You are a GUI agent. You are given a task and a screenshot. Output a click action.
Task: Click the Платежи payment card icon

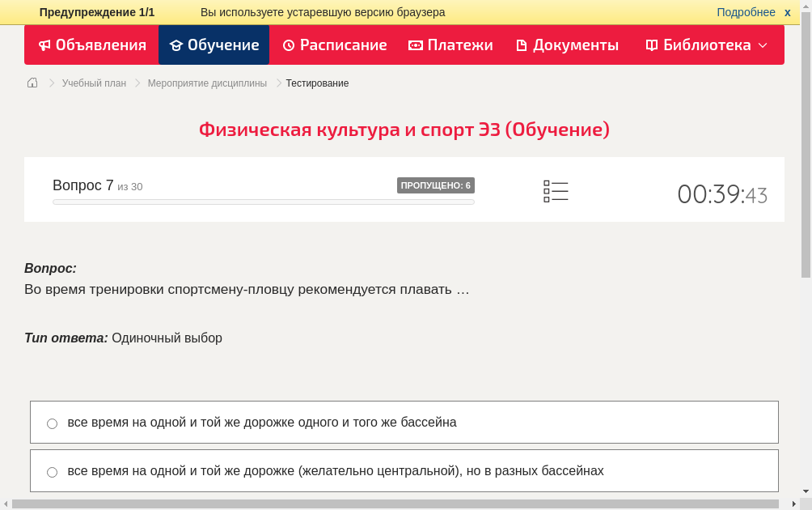click(x=415, y=45)
